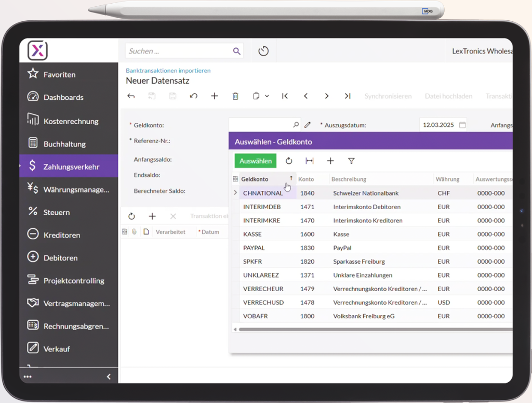Image resolution: width=532 pixels, height=403 pixels.
Task: Click the green Auswählen button
Action: click(256, 161)
